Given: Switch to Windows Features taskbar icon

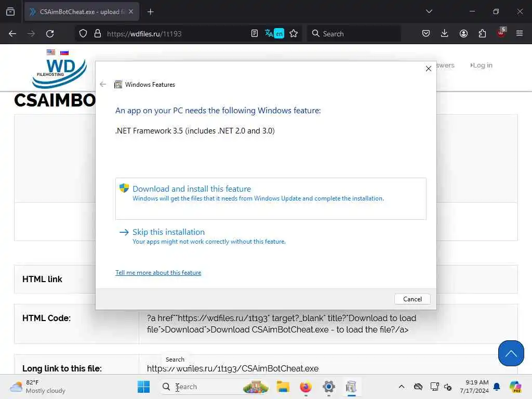Looking at the screenshot, I should point(351,387).
